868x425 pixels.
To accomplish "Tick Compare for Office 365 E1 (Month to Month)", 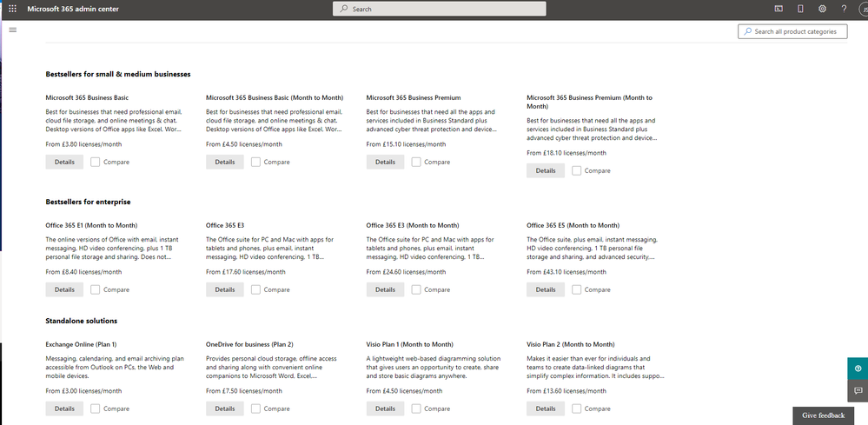I will click(96, 289).
